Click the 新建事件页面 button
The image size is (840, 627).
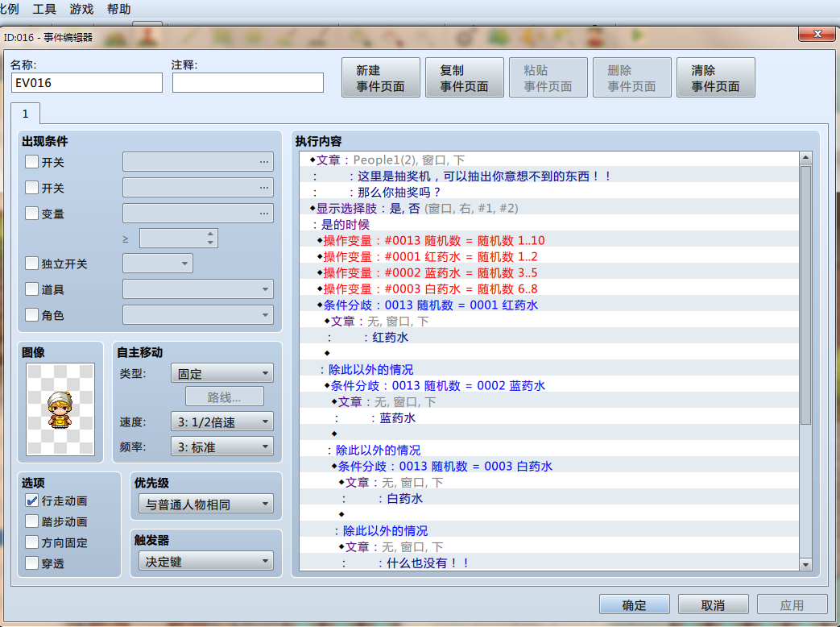click(x=381, y=77)
